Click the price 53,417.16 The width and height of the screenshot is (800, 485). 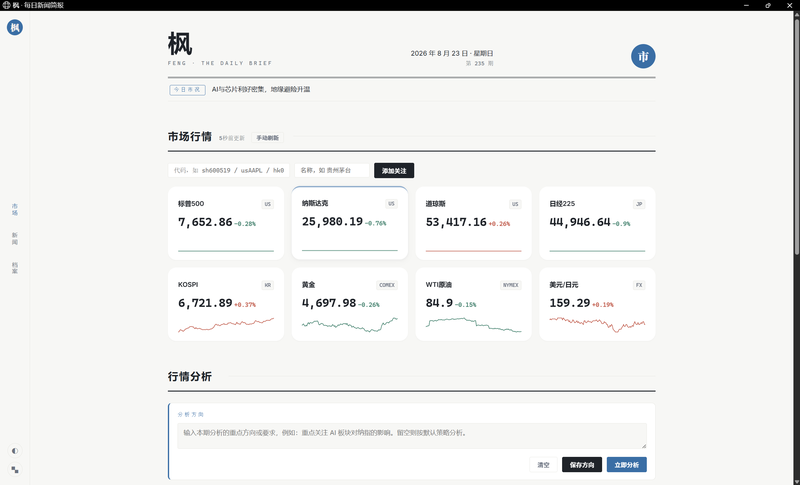coord(456,222)
